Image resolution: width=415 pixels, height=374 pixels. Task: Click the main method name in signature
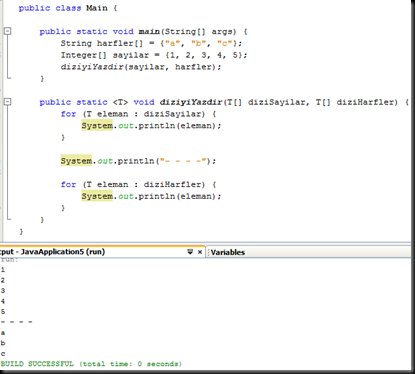pos(149,32)
